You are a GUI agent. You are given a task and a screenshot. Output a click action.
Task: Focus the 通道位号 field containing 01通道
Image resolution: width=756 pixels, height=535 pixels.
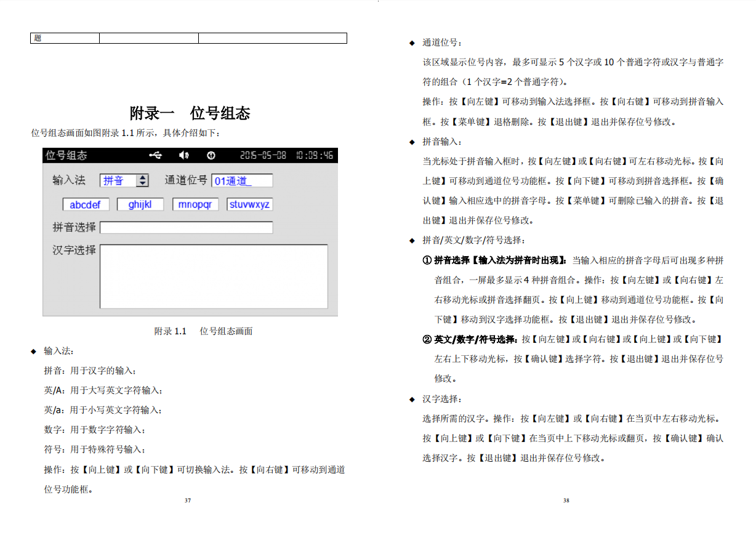[x=241, y=180]
